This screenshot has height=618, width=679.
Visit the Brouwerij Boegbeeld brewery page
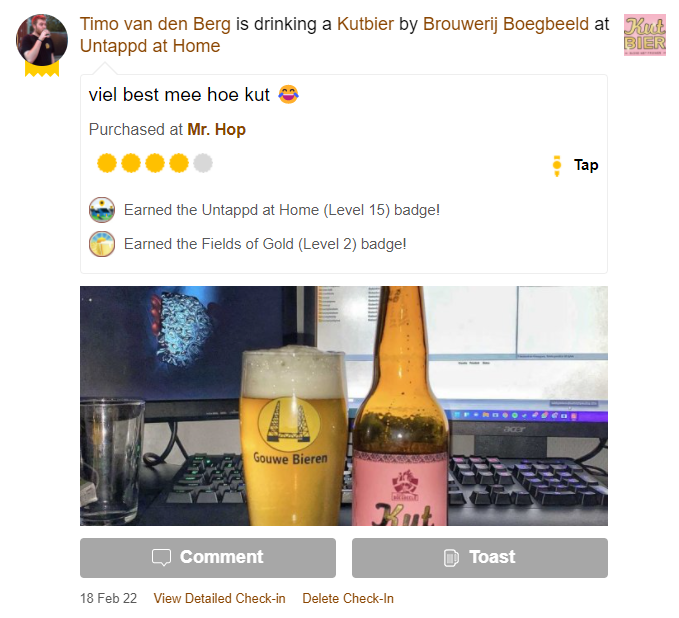point(506,24)
